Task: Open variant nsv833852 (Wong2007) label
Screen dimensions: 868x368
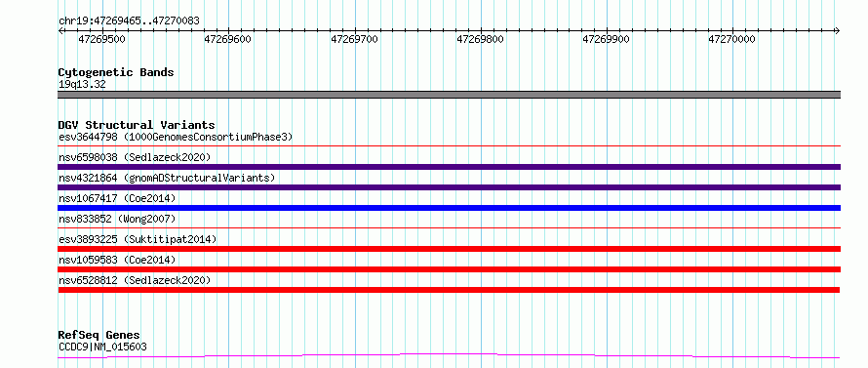Action: point(117,219)
